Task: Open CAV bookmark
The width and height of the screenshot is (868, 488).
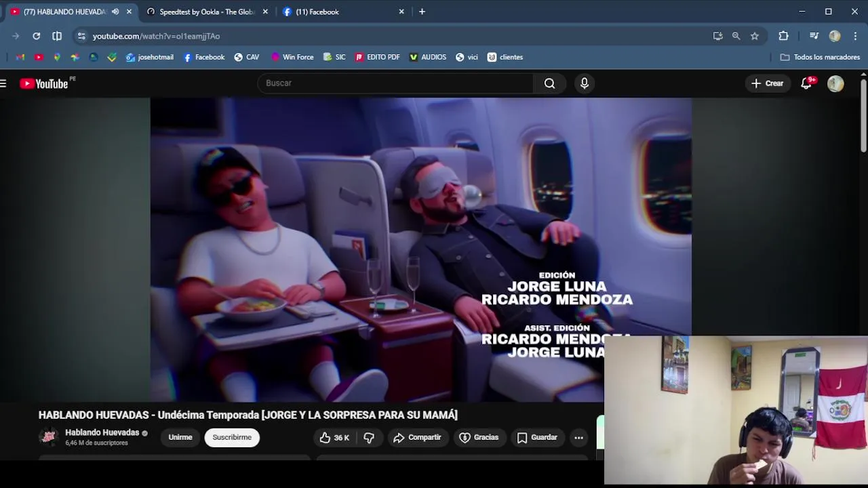Action: (246, 57)
